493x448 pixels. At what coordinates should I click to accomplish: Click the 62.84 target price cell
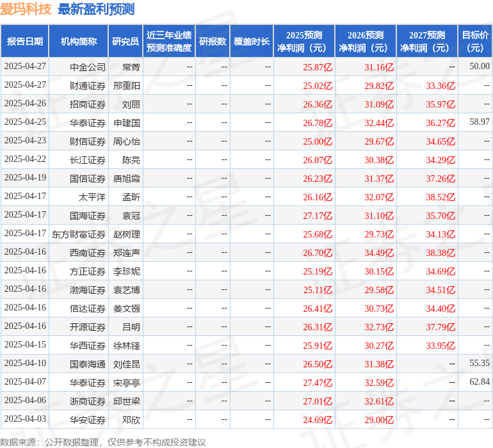[479, 382]
